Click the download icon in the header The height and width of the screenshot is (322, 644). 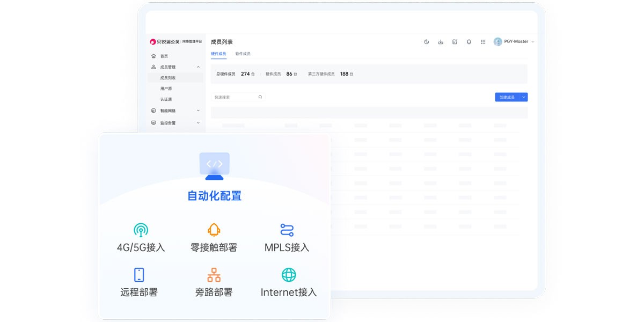point(441,42)
